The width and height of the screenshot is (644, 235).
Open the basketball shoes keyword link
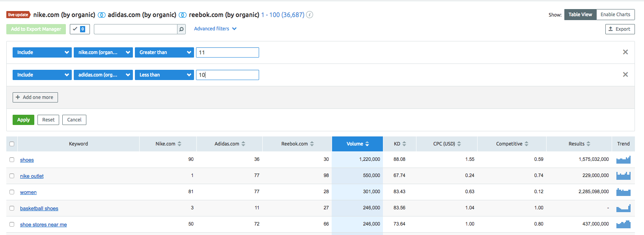(39, 209)
